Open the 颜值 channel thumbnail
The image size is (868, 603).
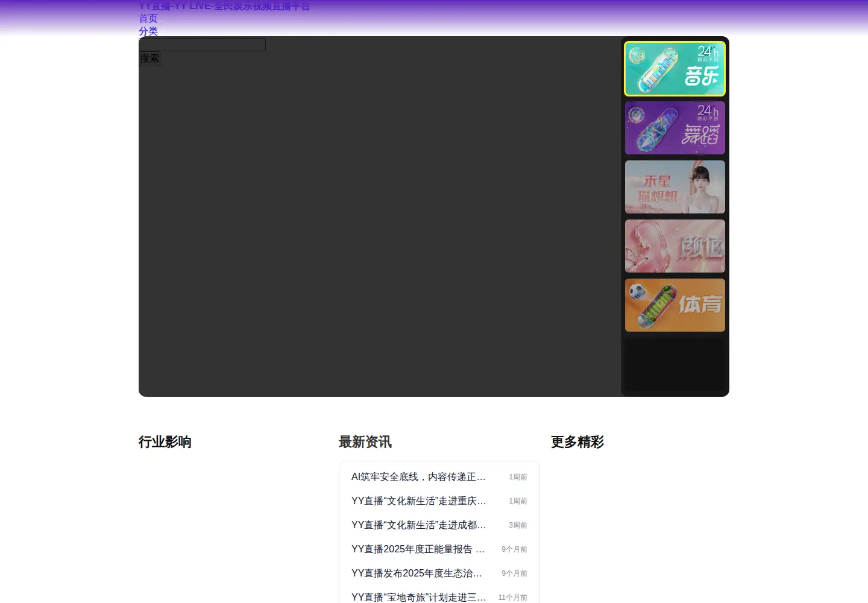tap(675, 246)
